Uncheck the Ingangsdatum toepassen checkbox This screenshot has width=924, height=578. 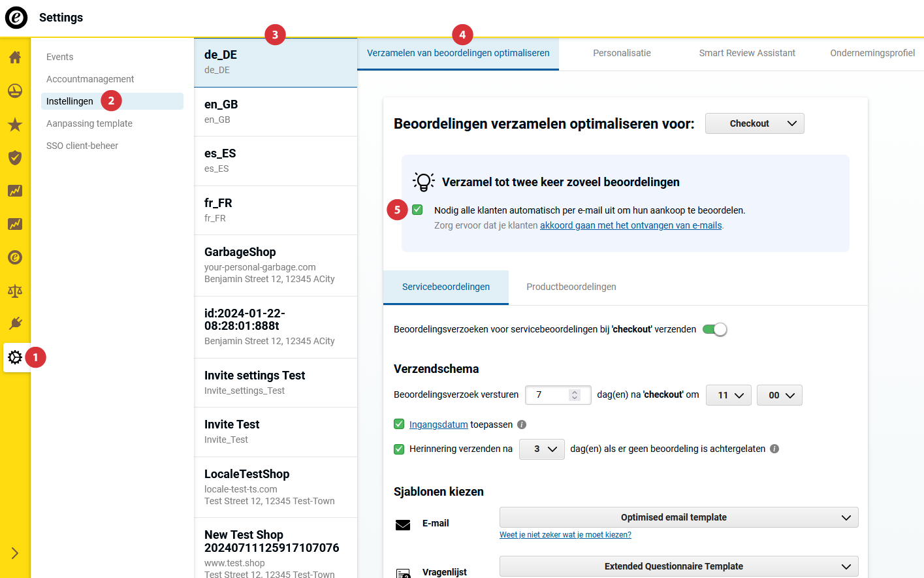[399, 424]
